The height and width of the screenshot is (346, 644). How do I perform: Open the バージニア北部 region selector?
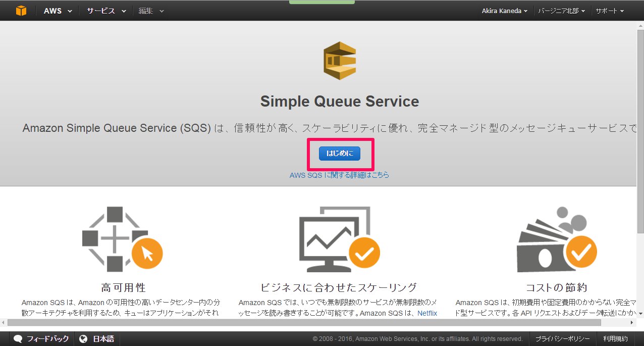(562, 11)
